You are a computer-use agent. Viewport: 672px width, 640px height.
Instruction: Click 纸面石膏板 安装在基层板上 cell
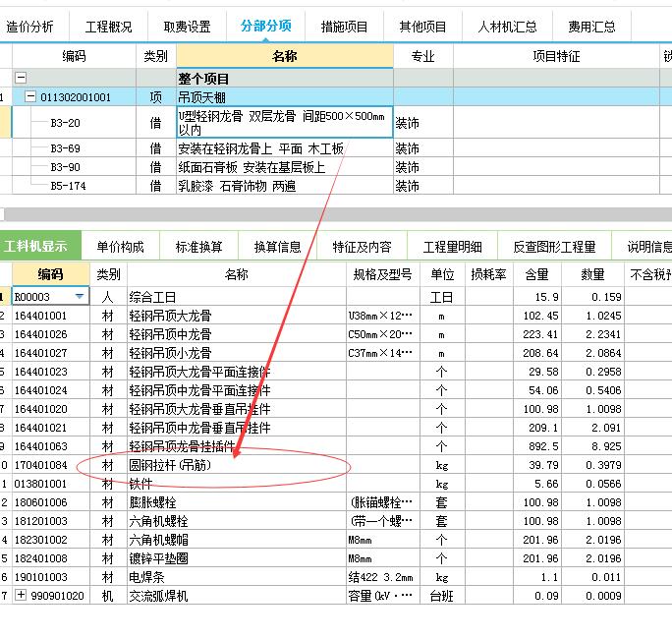pyautogui.click(x=285, y=167)
